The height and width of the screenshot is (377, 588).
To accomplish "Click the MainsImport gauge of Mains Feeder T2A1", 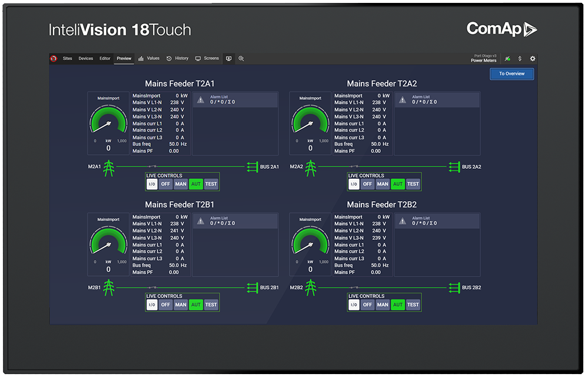I will tap(108, 122).
